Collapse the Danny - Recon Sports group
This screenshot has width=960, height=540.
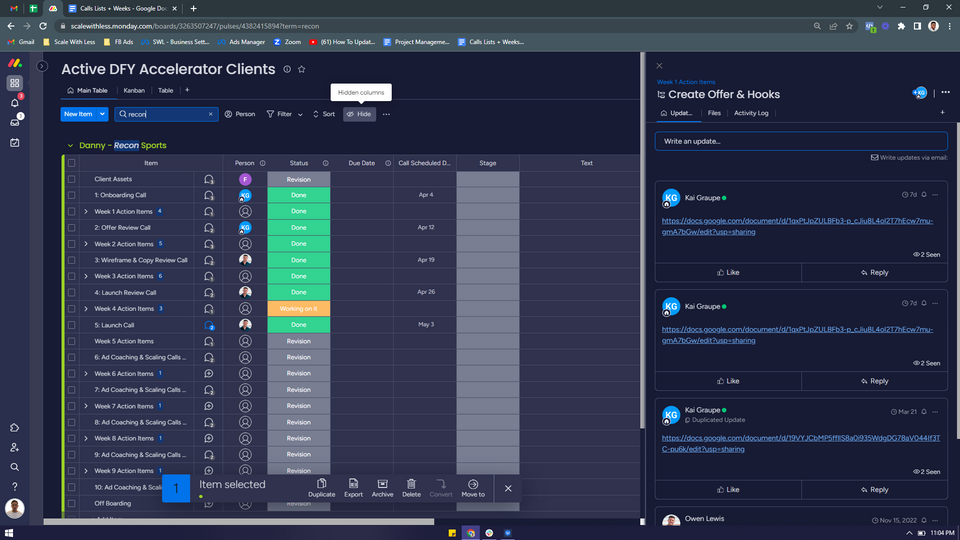70,146
